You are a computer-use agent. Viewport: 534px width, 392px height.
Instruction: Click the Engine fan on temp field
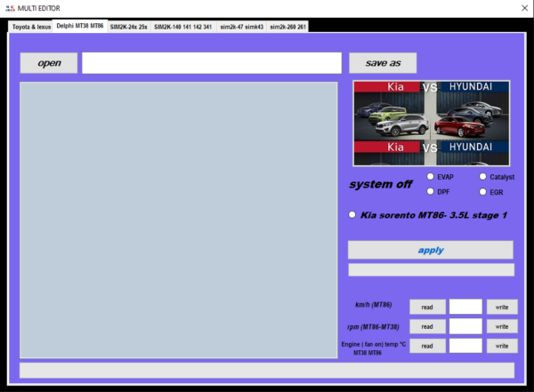pyautogui.click(x=465, y=346)
